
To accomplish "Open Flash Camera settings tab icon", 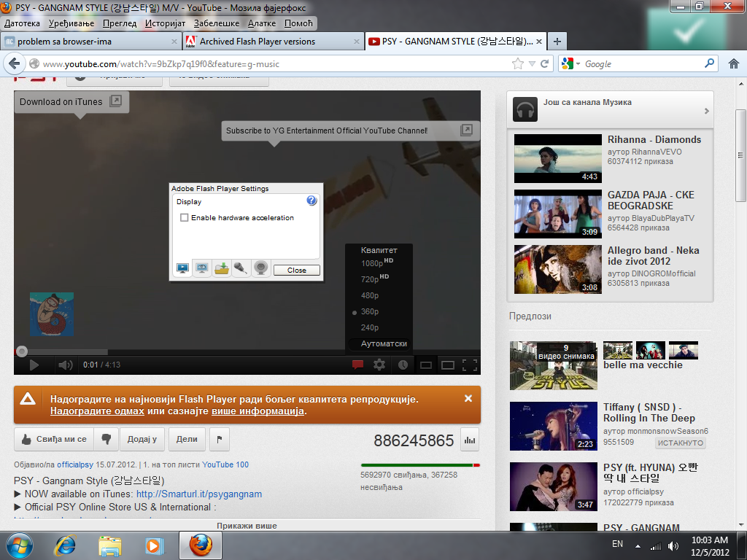I will [260, 269].
